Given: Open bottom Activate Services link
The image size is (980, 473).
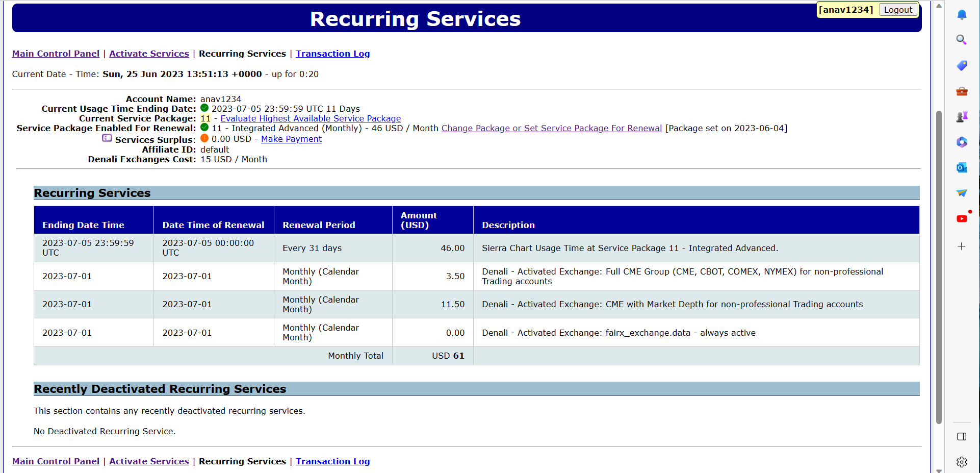Looking at the screenshot, I should pos(149,461).
